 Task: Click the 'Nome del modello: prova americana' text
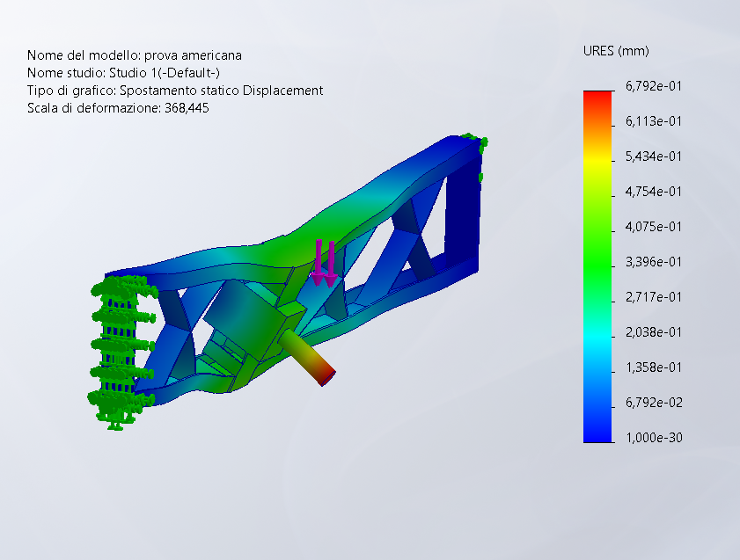coord(135,55)
